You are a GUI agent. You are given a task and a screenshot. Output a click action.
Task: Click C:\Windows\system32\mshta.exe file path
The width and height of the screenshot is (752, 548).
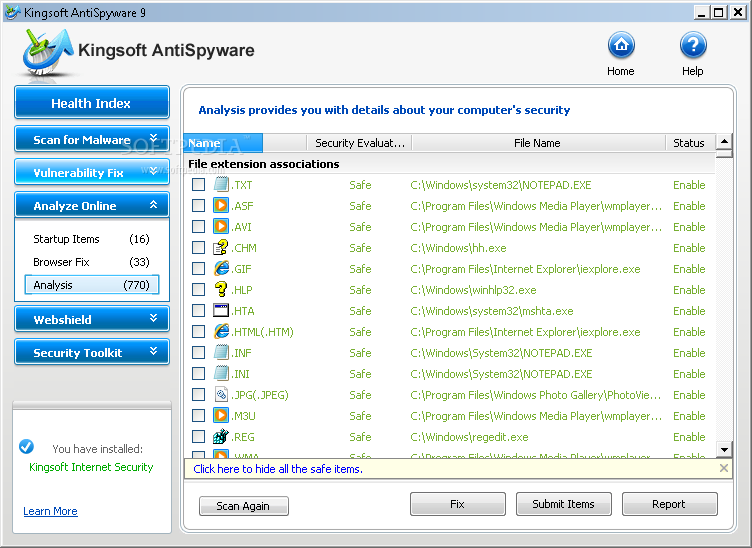pos(492,311)
